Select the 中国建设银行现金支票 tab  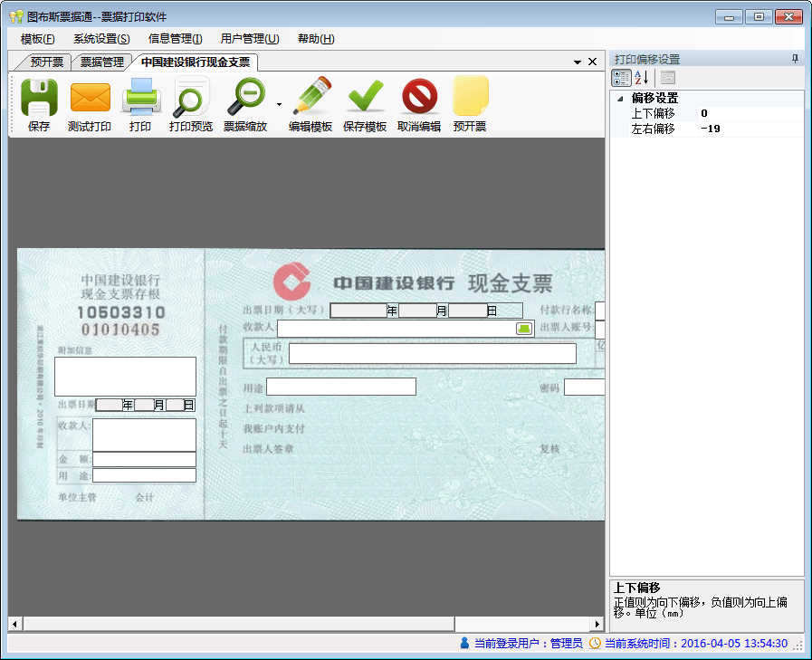[x=196, y=62]
